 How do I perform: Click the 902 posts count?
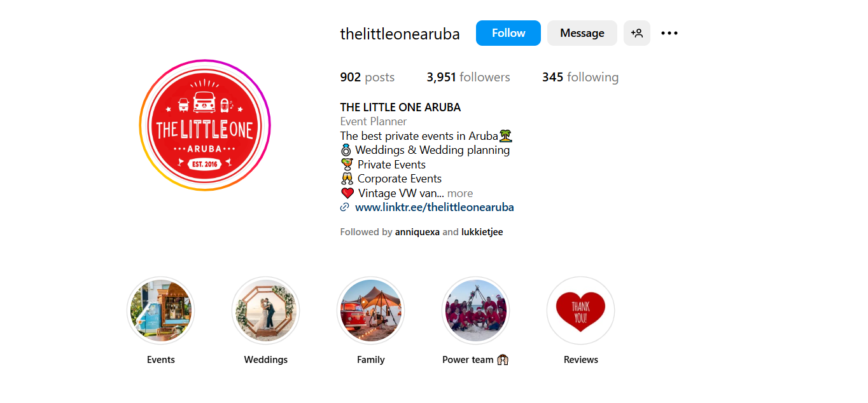click(x=367, y=77)
